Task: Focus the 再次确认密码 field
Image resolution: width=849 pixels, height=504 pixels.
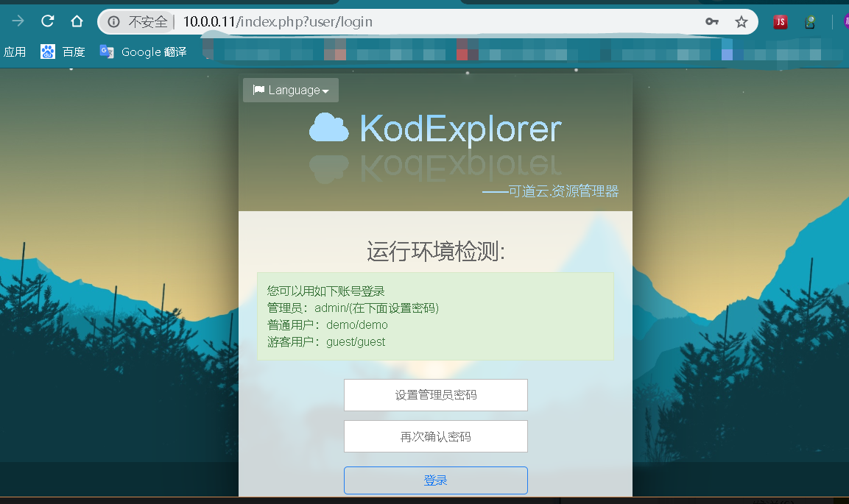Action: tap(436, 436)
